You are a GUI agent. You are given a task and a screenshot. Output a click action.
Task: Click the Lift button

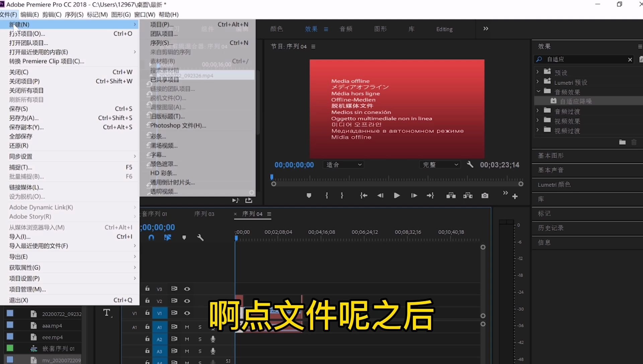(451, 195)
